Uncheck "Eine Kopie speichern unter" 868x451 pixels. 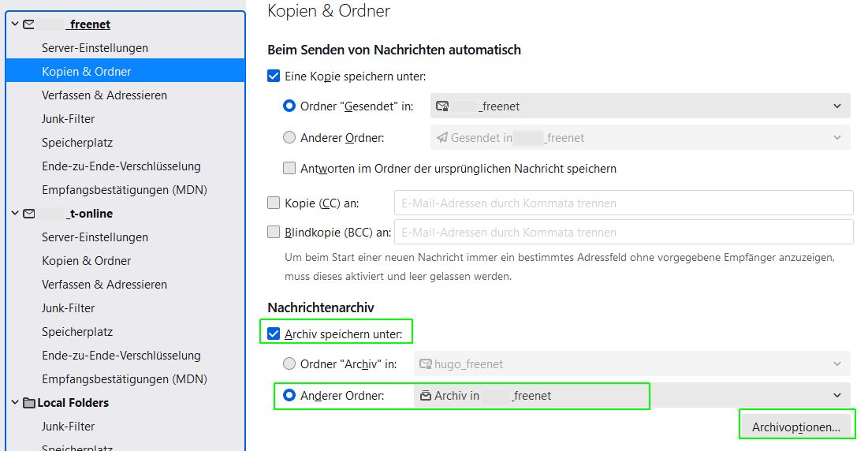tap(274, 76)
